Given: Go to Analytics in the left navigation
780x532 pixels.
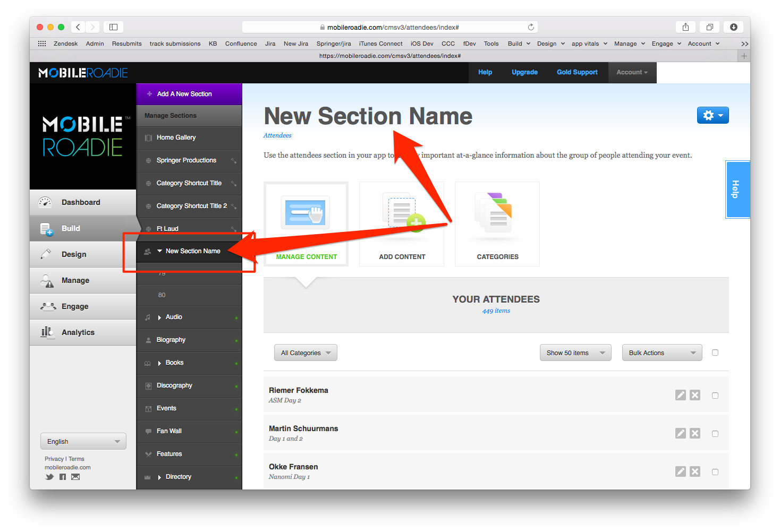Looking at the screenshot, I should [78, 332].
